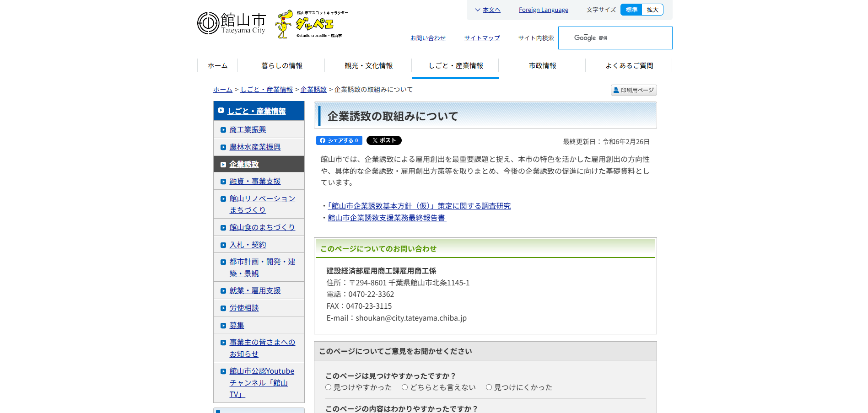Viewport: 868px width, 413px height.
Task: Open 募集 in the sidebar
Action: (237, 325)
